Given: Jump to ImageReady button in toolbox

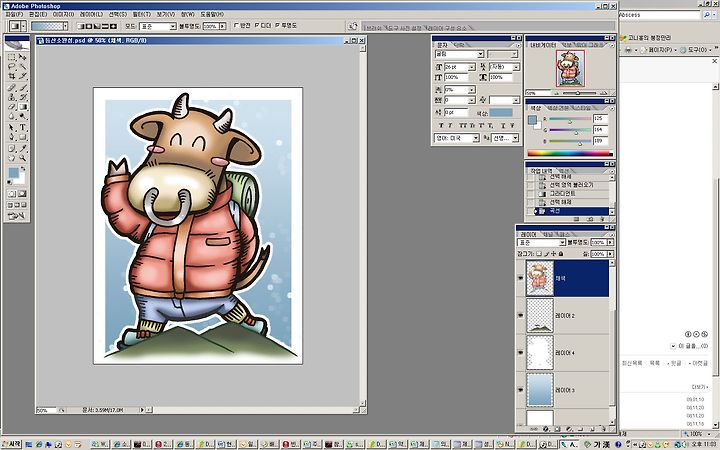Looking at the screenshot, I should (x=17, y=216).
